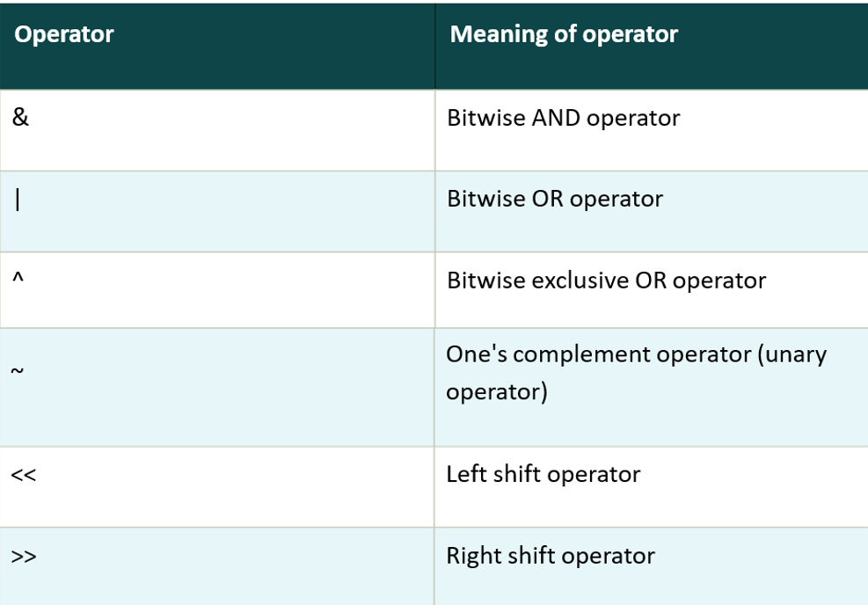Click the pipe (|) operator symbol
Screen dimensions: 868x605
(x=18, y=200)
